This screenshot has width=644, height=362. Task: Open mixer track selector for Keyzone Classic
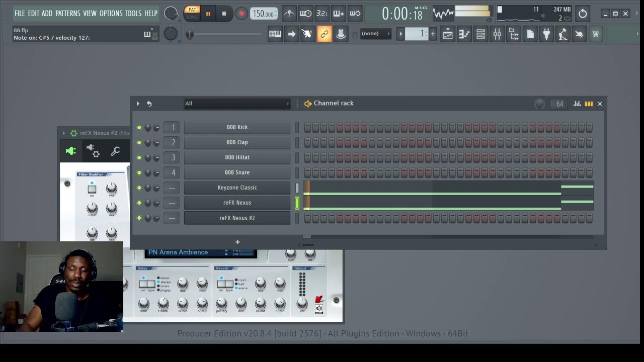(x=172, y=188)
